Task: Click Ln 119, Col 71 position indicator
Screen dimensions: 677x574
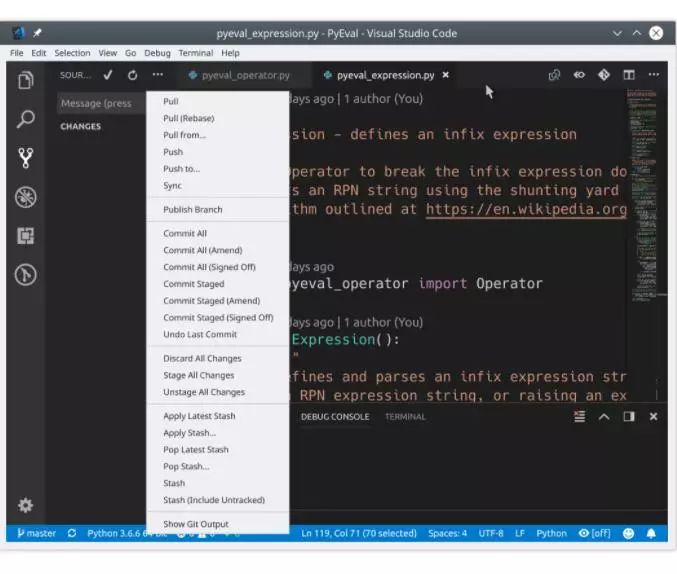Action: 359,533
